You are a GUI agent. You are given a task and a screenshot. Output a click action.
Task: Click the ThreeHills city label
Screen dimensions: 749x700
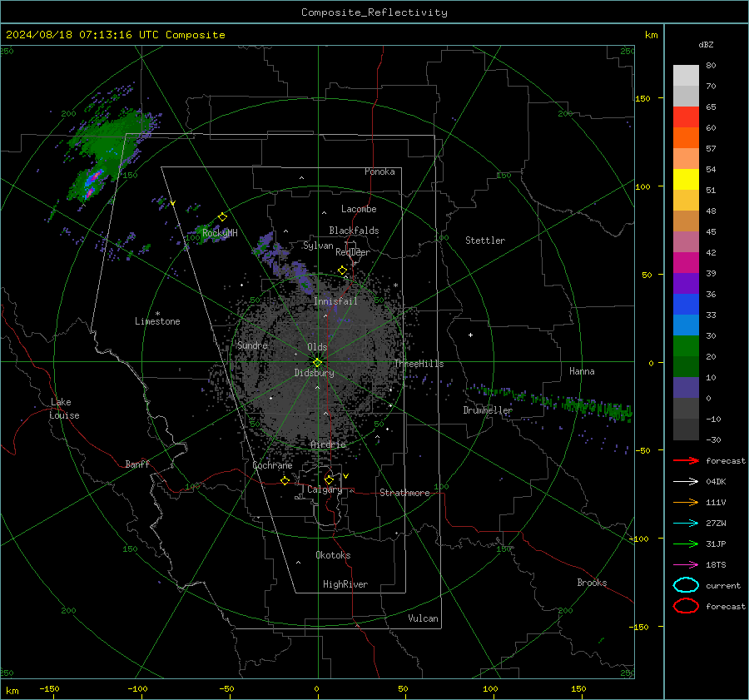pos(419,364)
